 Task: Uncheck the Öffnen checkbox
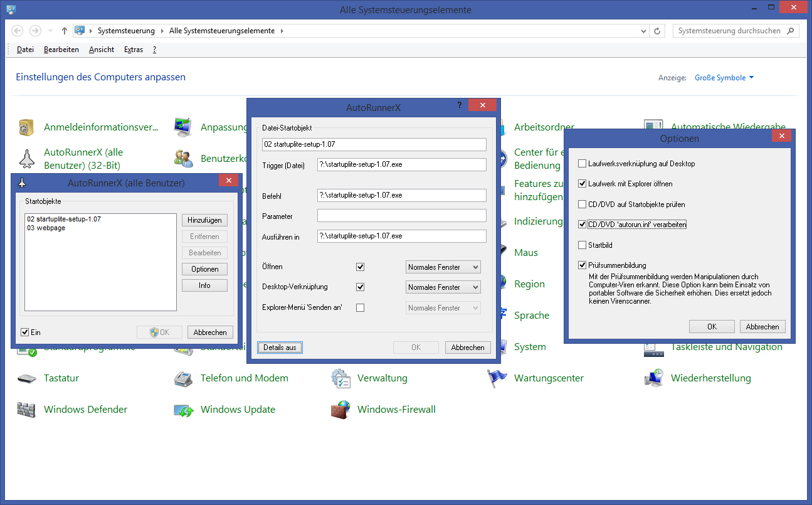[x=360, y=267]
